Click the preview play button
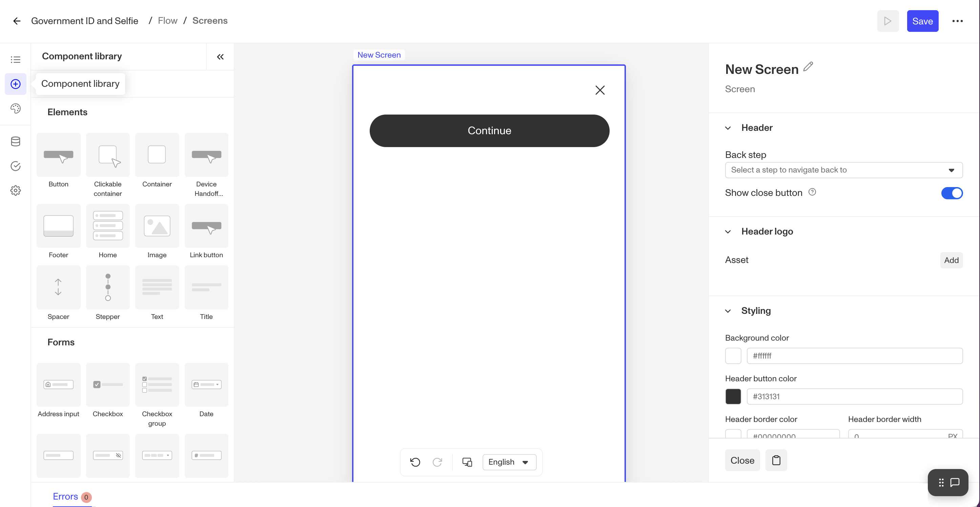This screenshot has height=507, width=980. click(887, 21)
